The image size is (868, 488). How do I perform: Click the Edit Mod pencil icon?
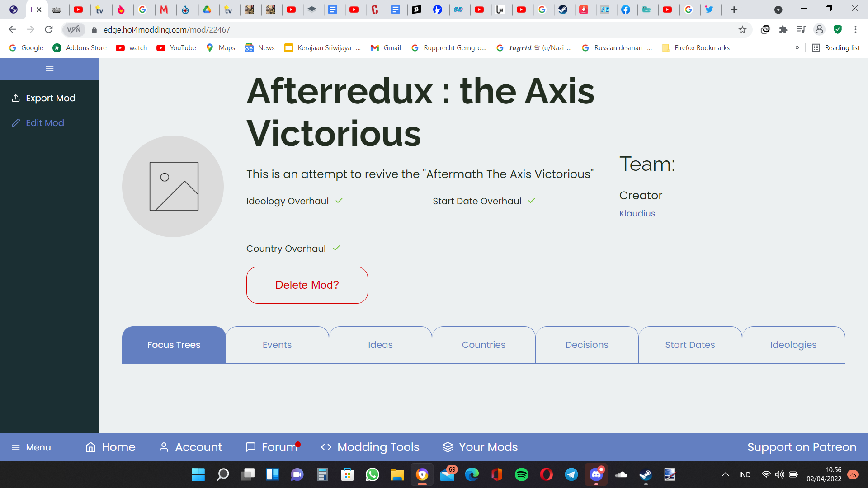coord(16,123)
